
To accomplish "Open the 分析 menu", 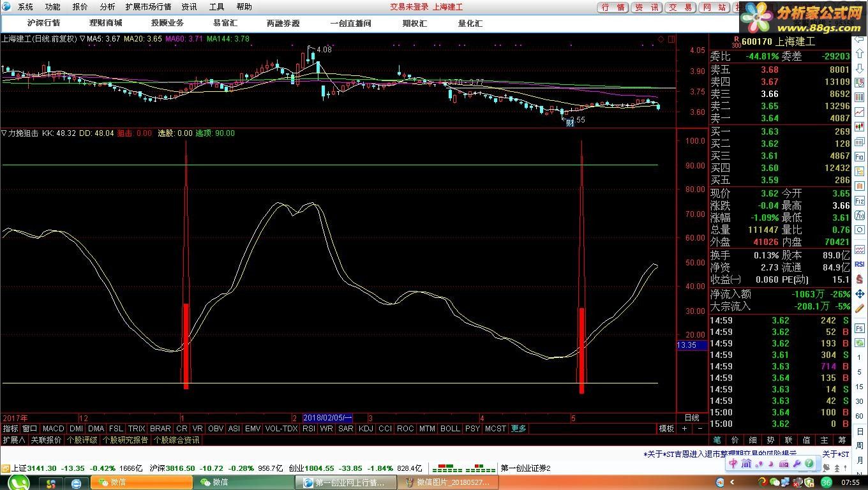I will tap(107, 7).
